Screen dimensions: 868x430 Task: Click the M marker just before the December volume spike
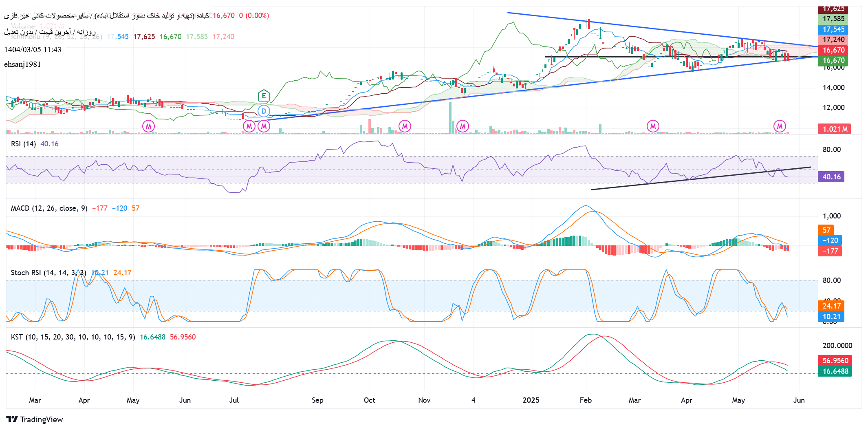pyautogui.click(x=463, y=126)
